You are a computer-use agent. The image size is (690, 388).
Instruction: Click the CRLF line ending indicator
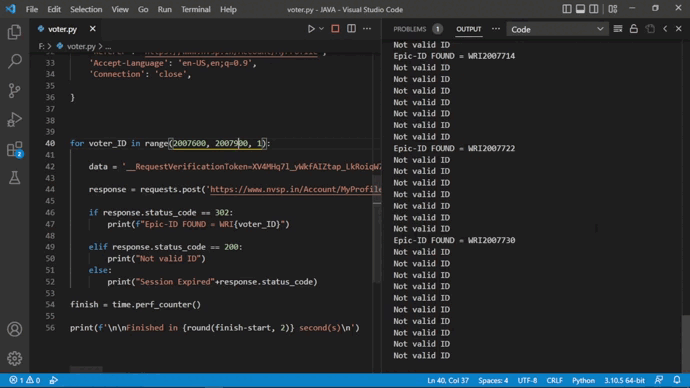tap(554, 381)
